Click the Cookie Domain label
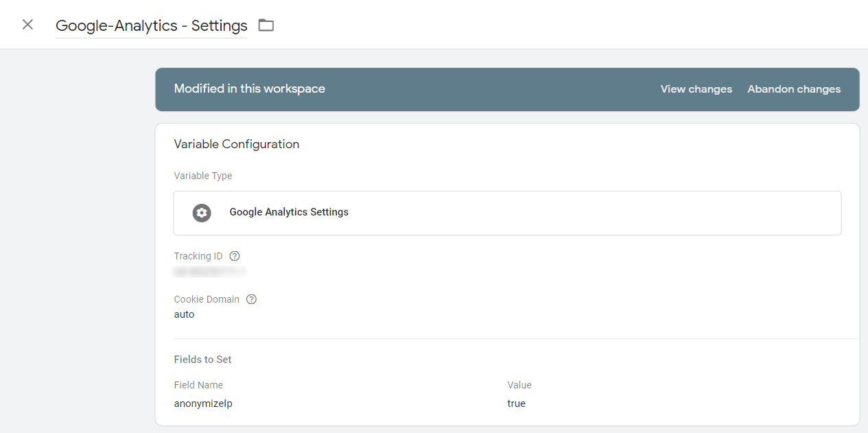 click(x=207, y=299)
